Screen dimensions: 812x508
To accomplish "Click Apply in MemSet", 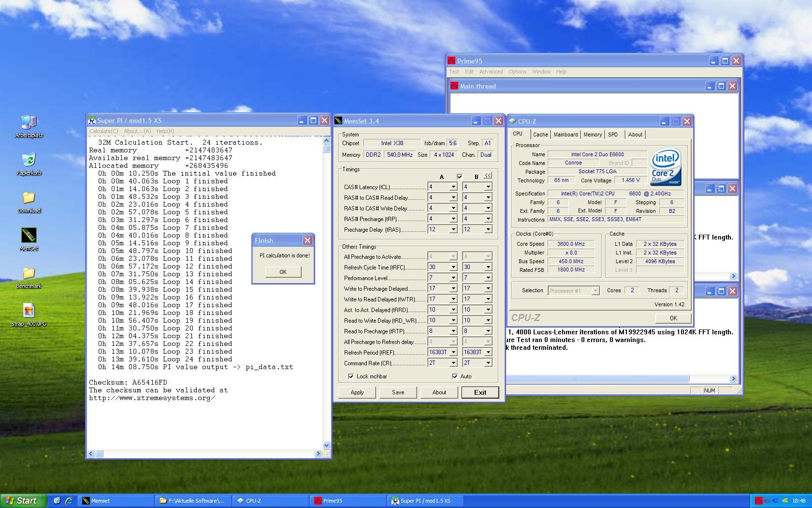I will point(357,392).
